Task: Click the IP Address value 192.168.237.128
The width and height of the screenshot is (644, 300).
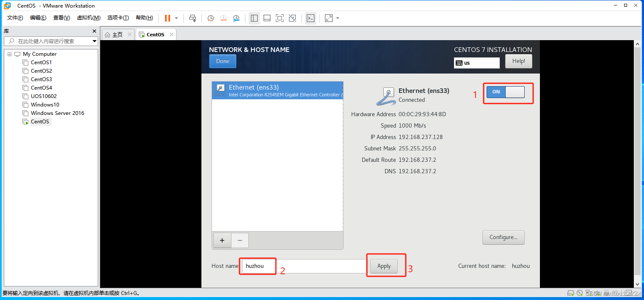Action: point(421,137)
